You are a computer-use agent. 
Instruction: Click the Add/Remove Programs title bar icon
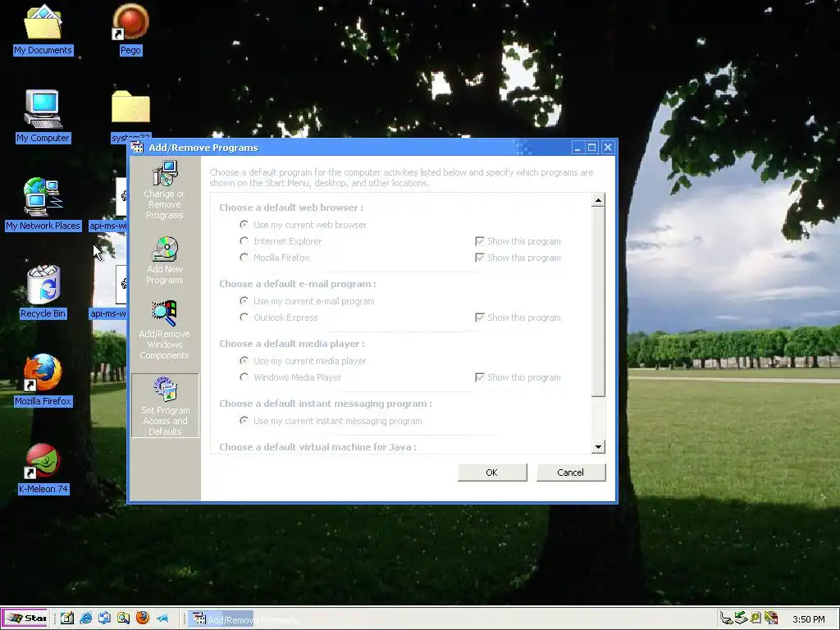(138, 148)
